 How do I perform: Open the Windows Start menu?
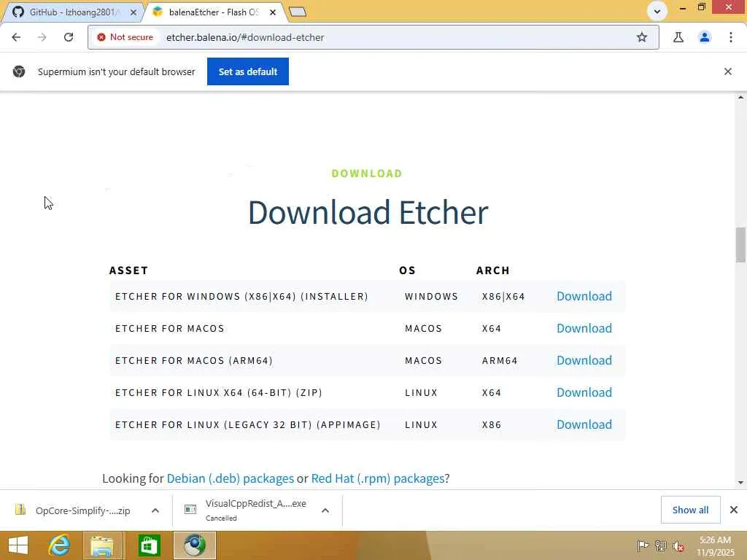point(18,545)
